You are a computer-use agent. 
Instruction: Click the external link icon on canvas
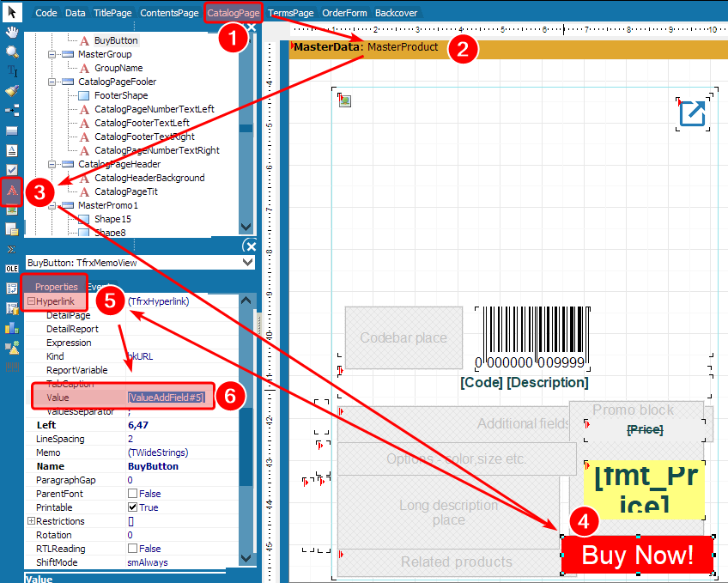692,114
